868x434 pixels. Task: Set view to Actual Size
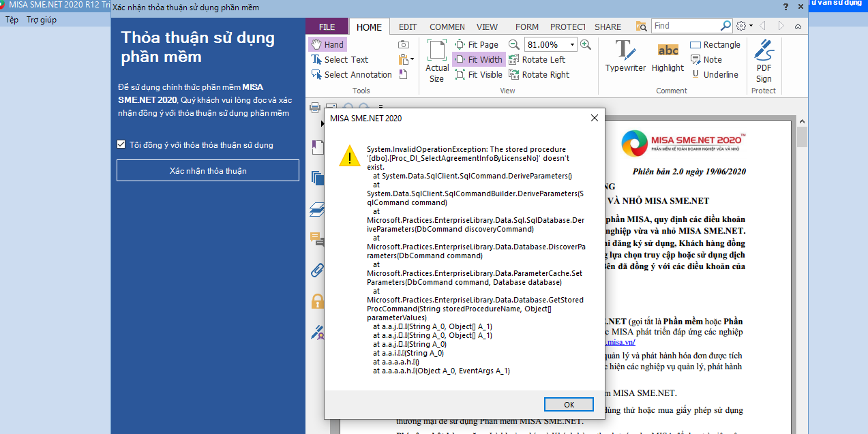pos(437,61)
